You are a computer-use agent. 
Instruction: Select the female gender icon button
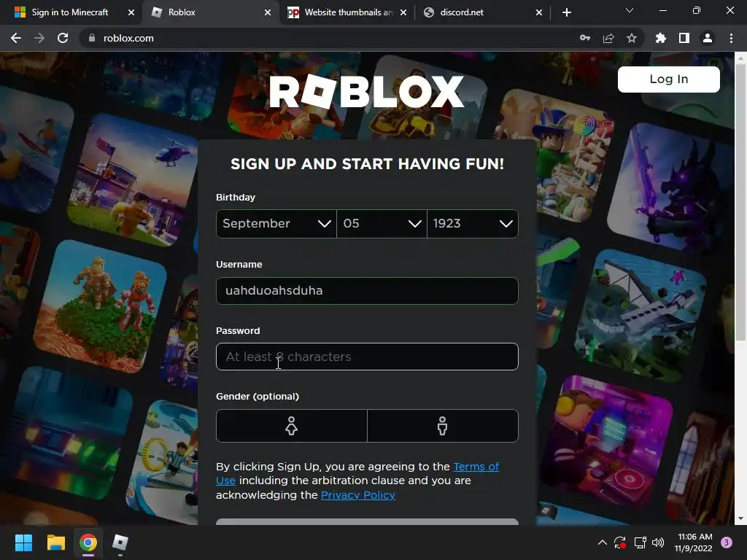click(x=292, y=426)
